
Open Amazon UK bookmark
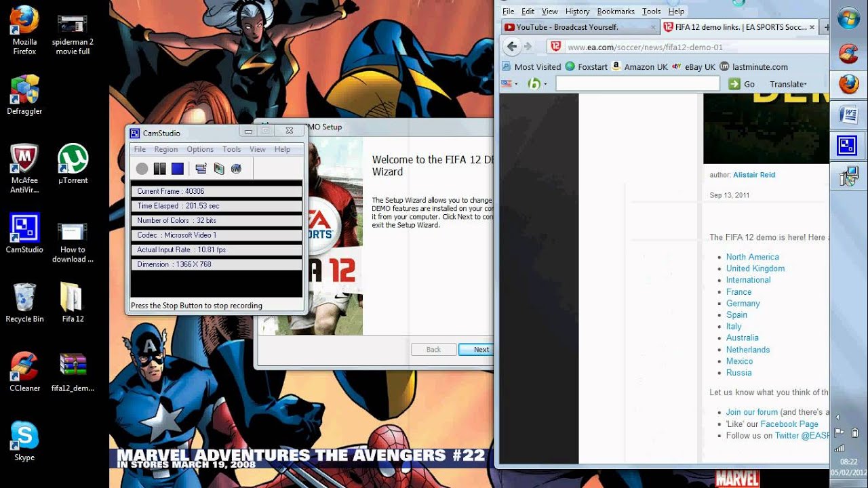(x=640, y=66)
